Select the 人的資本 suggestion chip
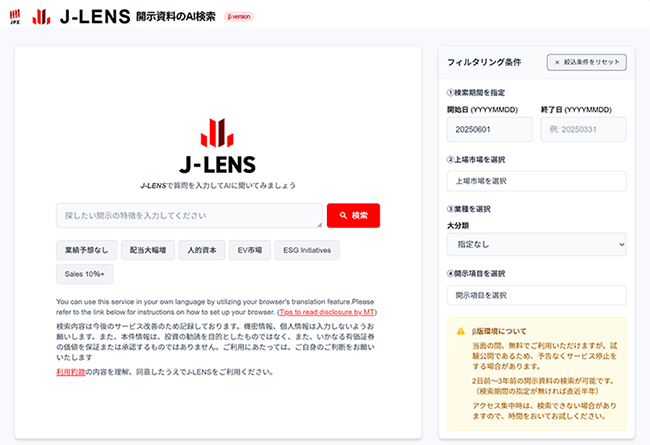 point(202,250)
